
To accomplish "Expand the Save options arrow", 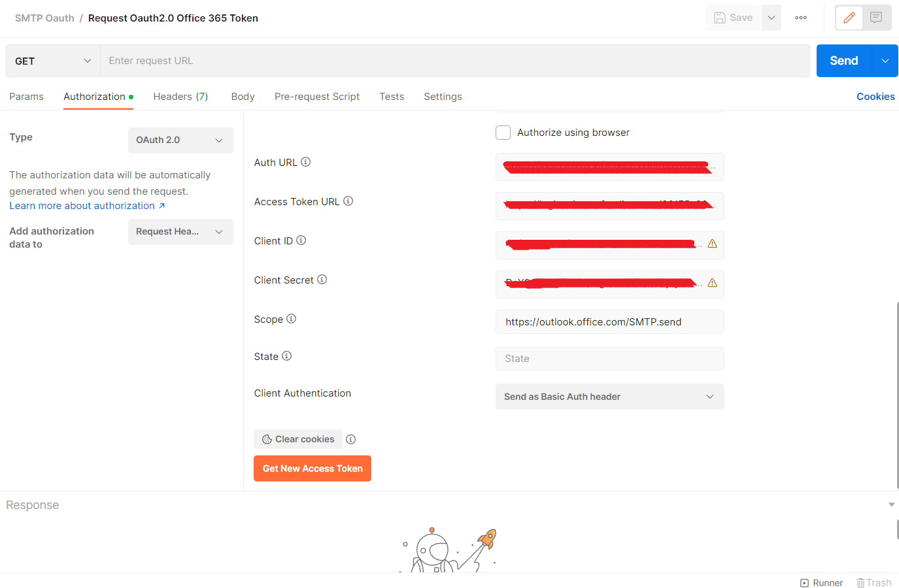I will coord(772,18).
